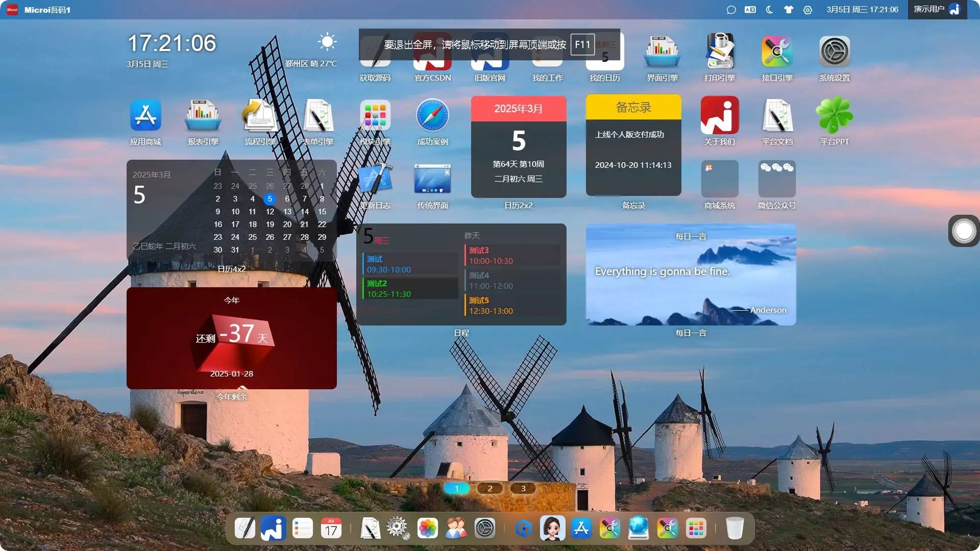Expand the 商城系统 folder group
980x551 pixels.
pyautogui.click(x=720, y=179)
